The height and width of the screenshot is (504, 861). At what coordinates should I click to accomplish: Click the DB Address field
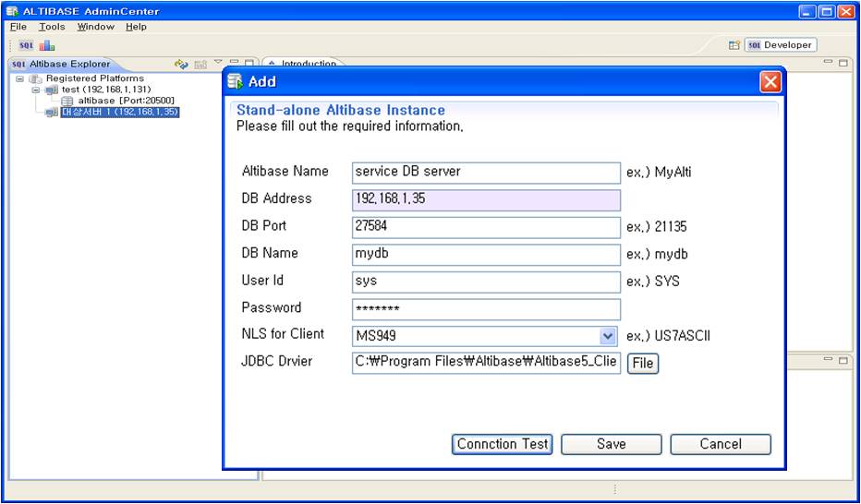486,200
